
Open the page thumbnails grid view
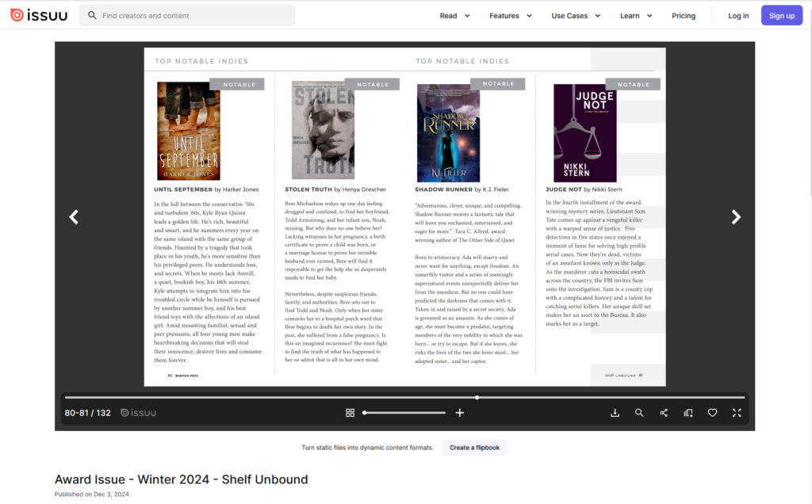coord(350,413)
